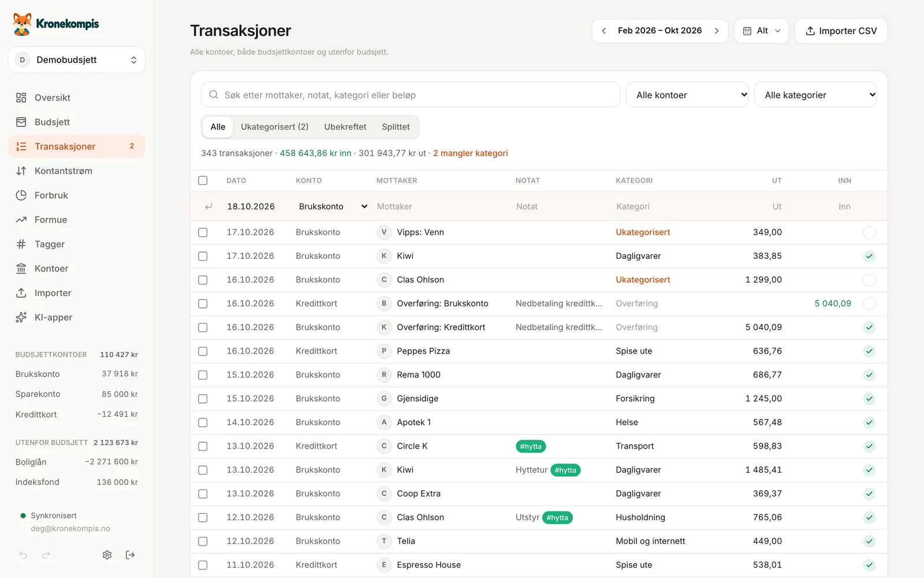Toggle confirmed status for Kiwi 383,85

tap(869, 256)
